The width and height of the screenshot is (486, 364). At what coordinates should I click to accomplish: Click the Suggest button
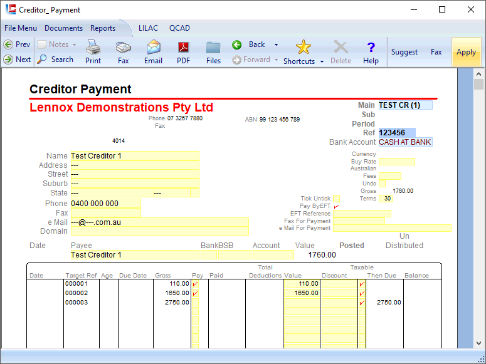[404, 52]
